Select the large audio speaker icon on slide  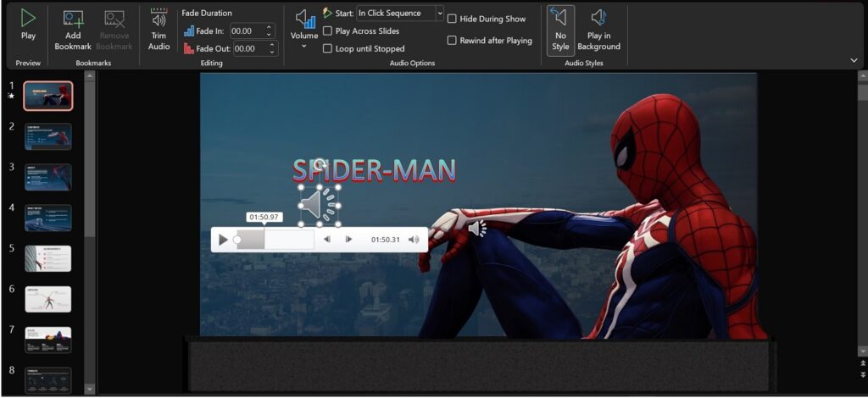[x=320, y=205]
